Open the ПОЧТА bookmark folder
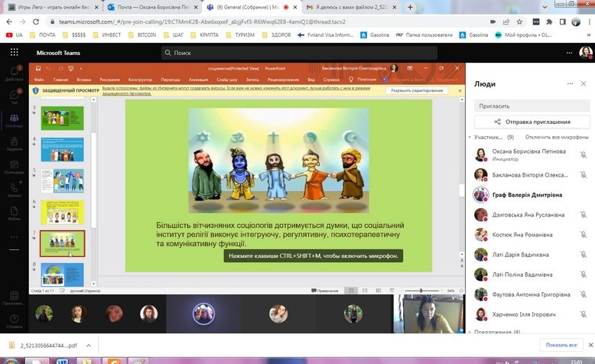 (43, 35)
